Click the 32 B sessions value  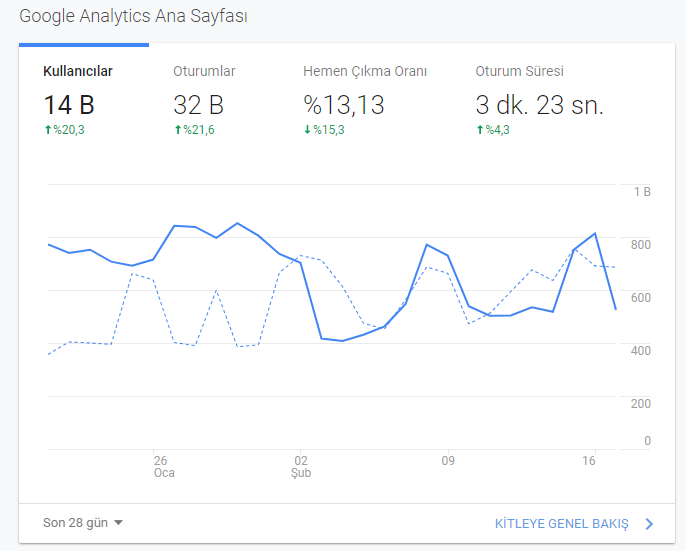click(198, 105)
